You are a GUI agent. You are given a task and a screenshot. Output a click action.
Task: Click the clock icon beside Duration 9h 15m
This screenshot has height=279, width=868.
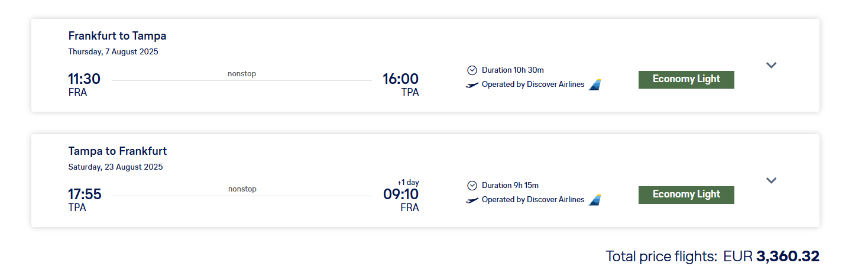472,186
